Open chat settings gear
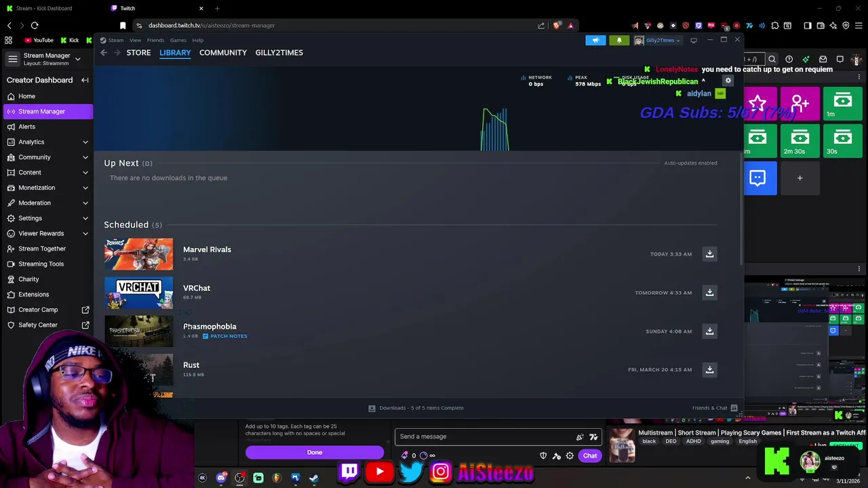 [570, 455]
